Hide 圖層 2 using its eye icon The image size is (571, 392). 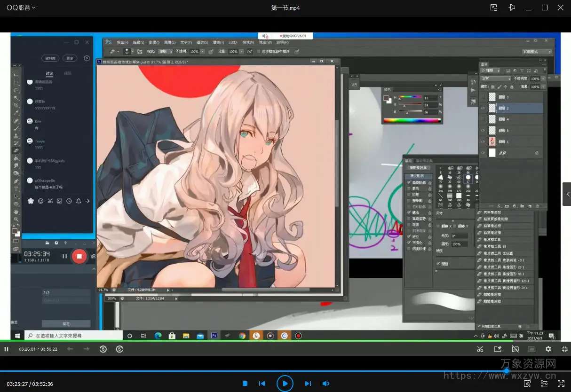(x=483, y=108)
